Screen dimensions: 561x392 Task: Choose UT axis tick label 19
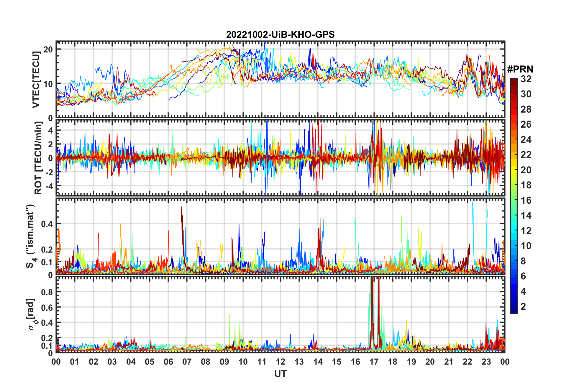(411, 362)
